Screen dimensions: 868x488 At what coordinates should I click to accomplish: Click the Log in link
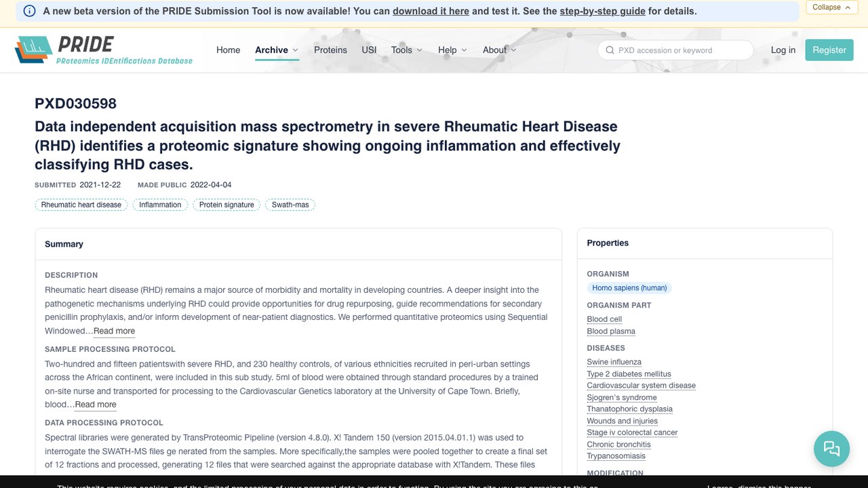coord(783,50)
